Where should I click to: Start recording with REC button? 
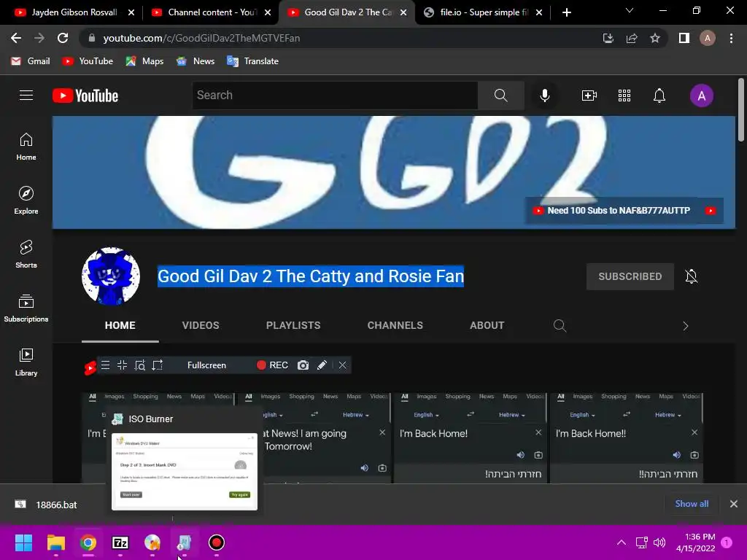click(x=272, y=365)
